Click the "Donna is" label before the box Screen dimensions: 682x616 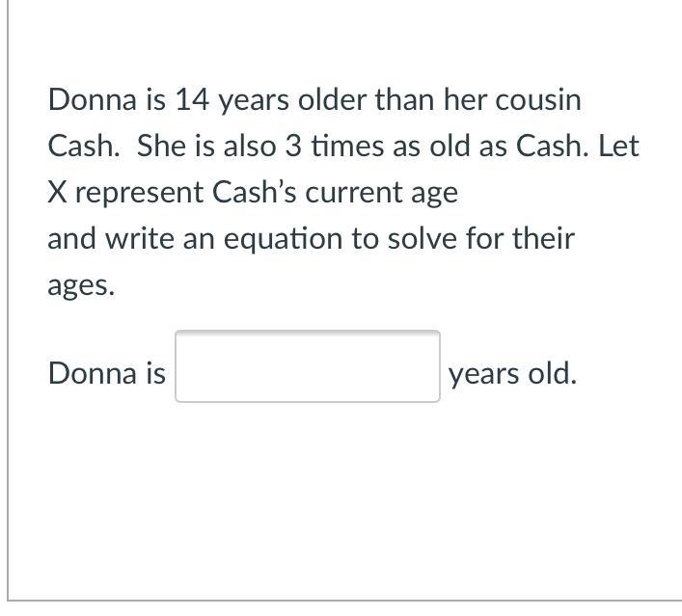pos(106,373)
